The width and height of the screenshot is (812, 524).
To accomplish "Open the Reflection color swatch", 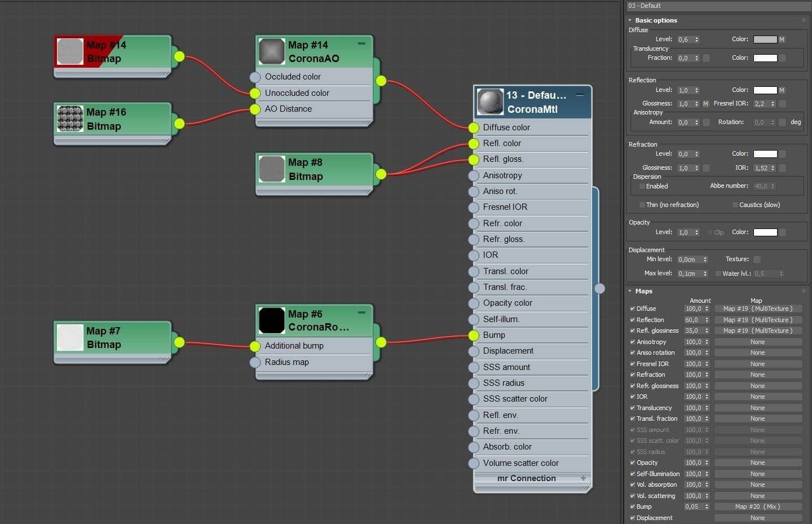I will pos(765,90).
